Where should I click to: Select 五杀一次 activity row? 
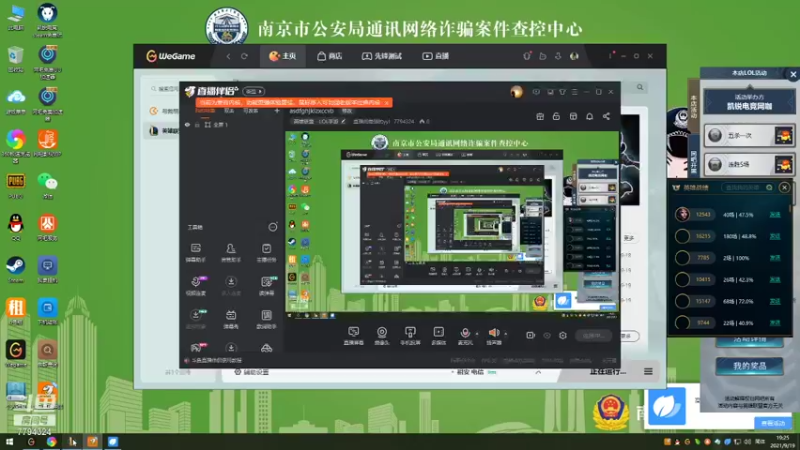[x=749, y=135]
